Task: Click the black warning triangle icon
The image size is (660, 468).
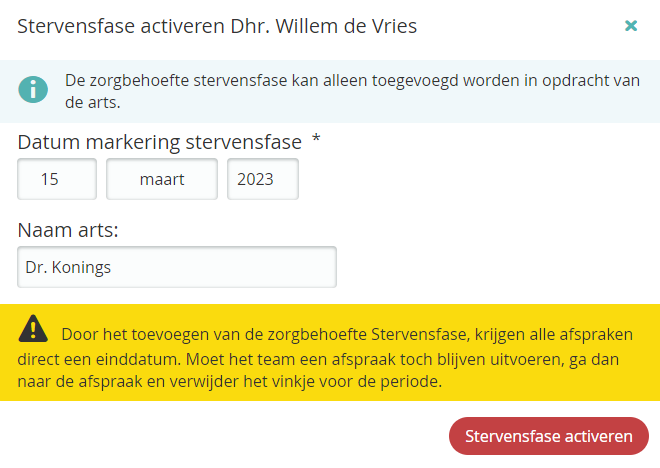Action: tap(33, 328)
